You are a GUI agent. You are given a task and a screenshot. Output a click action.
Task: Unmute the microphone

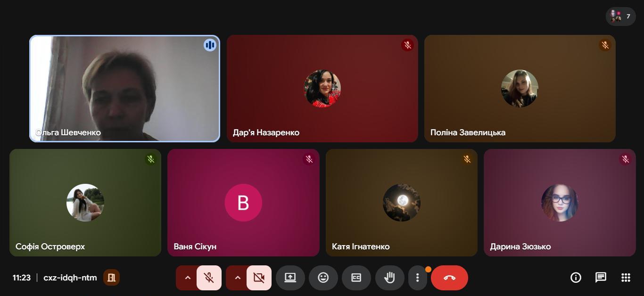point(209,278)
